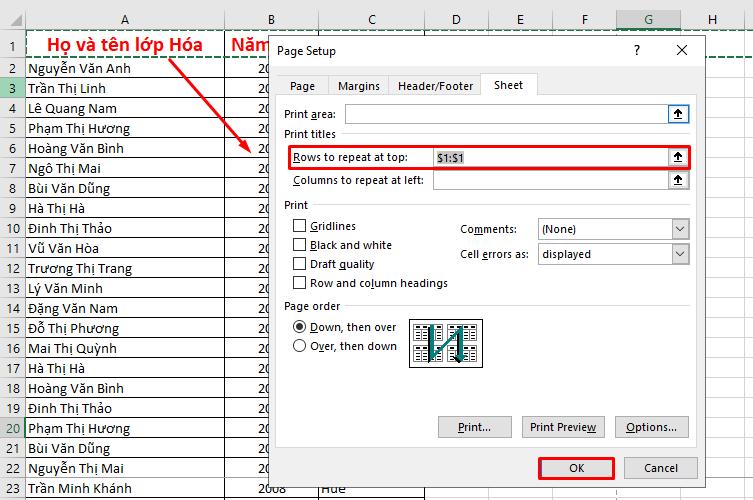
Task: Click the Page Setup help question mark
Action: pyautogui.click(x=637, y=50)
